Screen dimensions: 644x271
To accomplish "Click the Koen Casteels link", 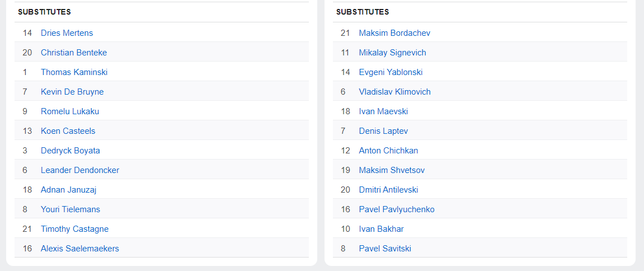I will click(x=68, y=131).
